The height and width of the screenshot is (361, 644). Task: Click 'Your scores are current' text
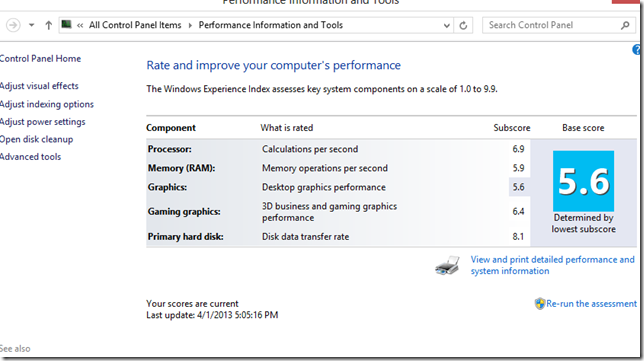coord(192,304)
